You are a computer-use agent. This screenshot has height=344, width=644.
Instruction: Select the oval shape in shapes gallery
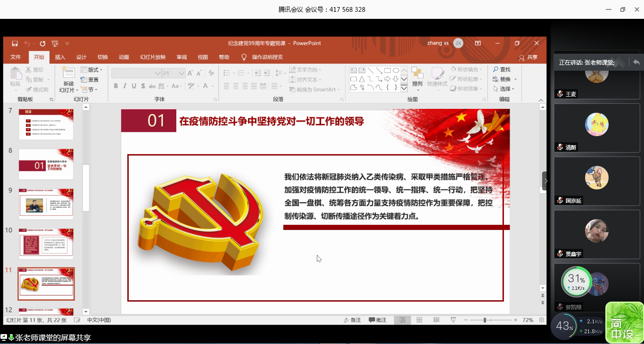coord(396,71)
